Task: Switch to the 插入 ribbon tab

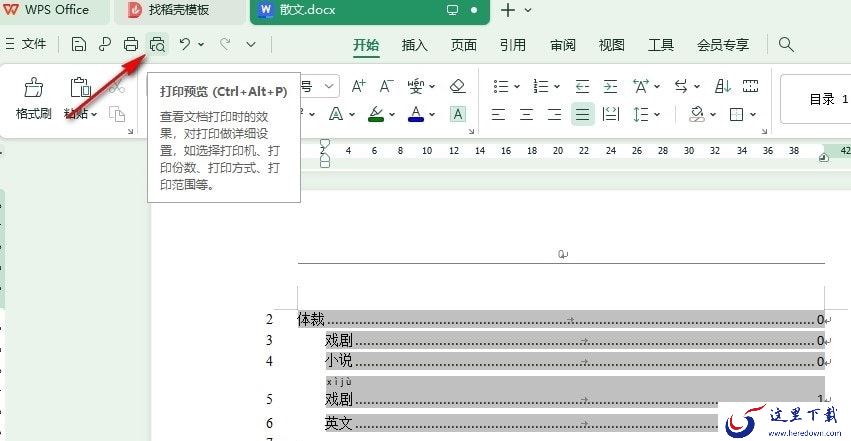Action: (x=415, y=44)
